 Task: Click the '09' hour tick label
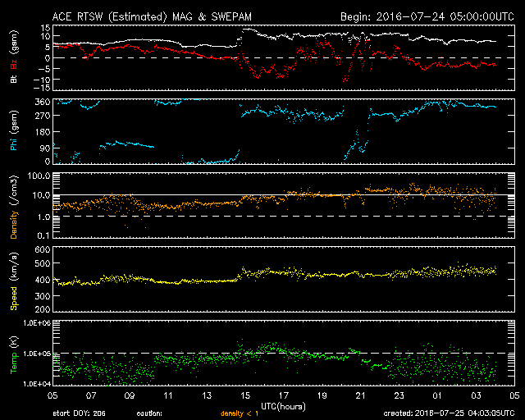(x=130, y=395)
